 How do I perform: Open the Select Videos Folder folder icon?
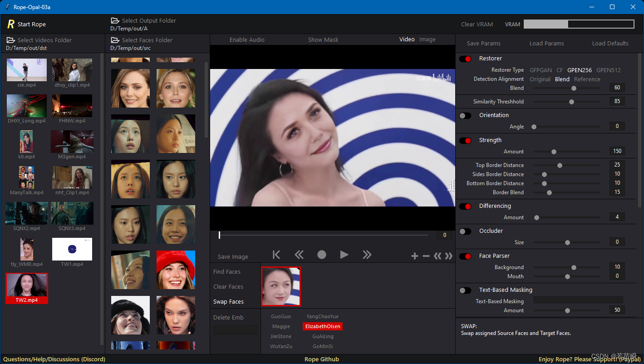click(x=10, y=40)
